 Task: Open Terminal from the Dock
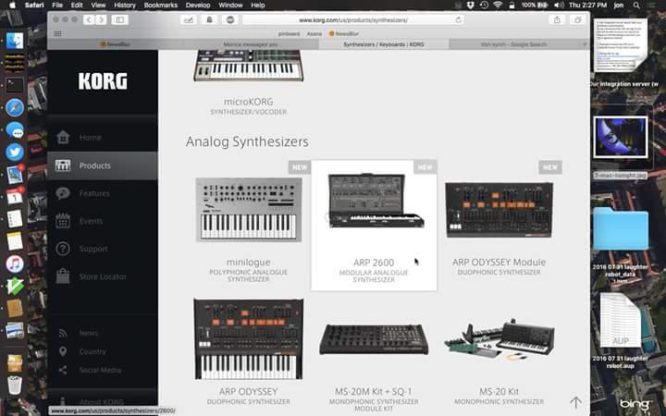coord(14,85)
